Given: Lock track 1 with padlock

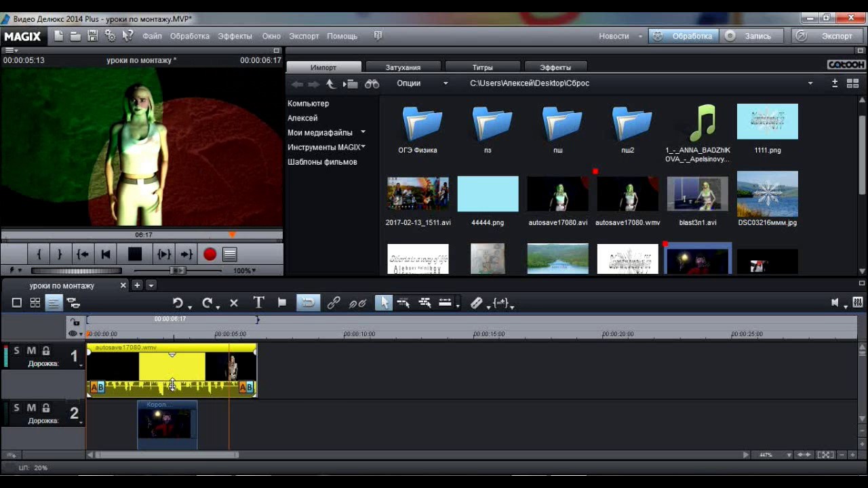Looking at the screenshot, I should click(46, 350).
